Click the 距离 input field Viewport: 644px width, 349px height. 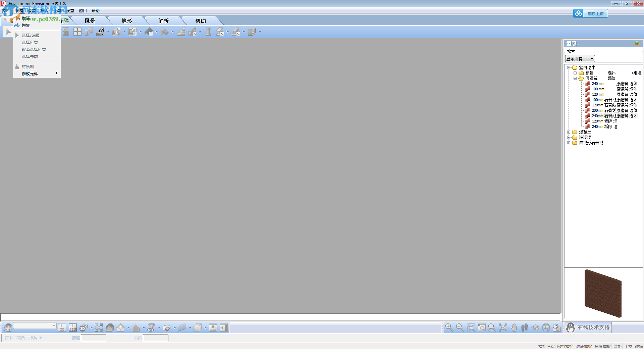(x=94, y=338)
